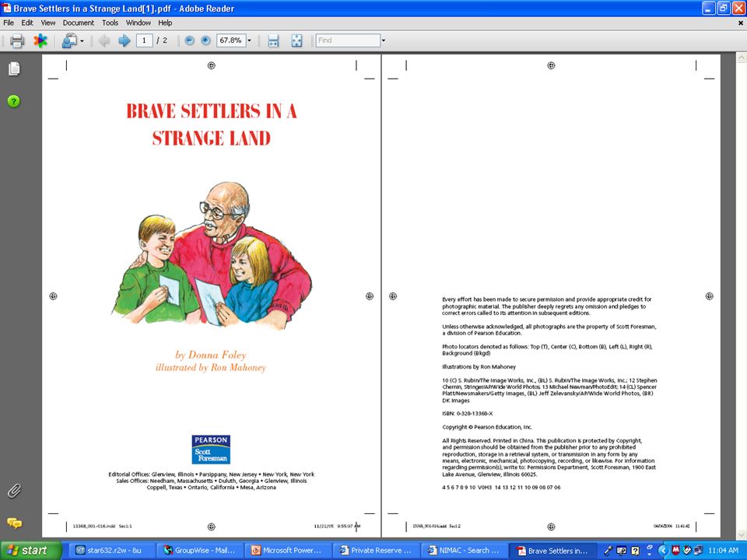
Task: Click the 67.8% zoom value field
Action: 230,40
